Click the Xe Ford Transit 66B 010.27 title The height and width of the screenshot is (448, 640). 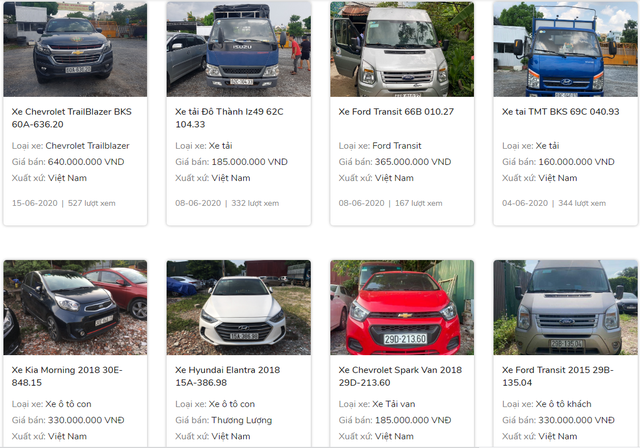pyautogui.click(x=396, y=112)
